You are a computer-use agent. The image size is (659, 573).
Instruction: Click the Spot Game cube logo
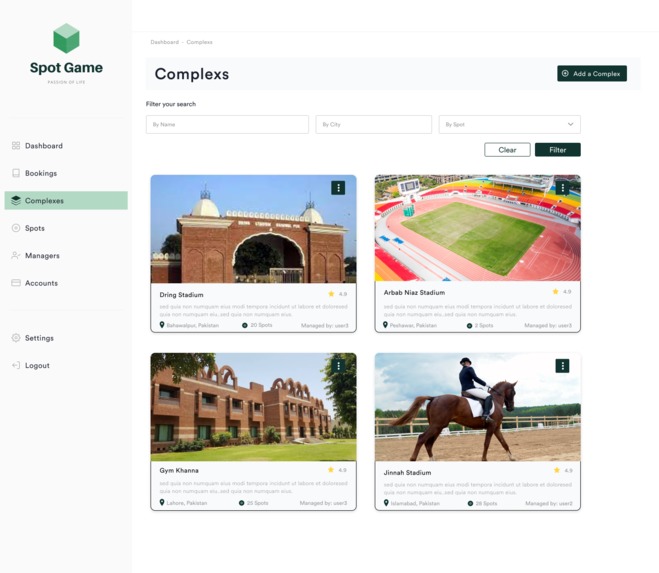coord(66,38)
